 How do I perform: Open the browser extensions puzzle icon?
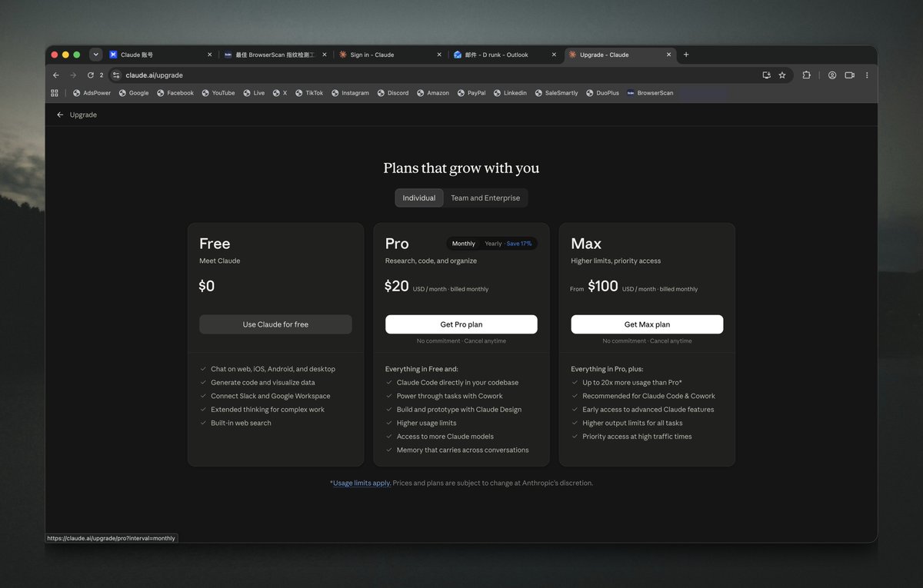pyautogui.click(x=806, y=75)
